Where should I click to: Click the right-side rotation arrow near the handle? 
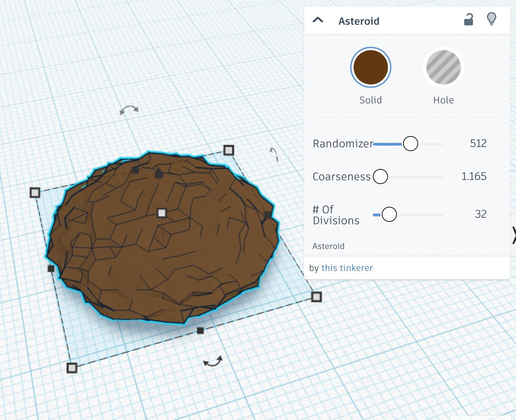(273, 155)
